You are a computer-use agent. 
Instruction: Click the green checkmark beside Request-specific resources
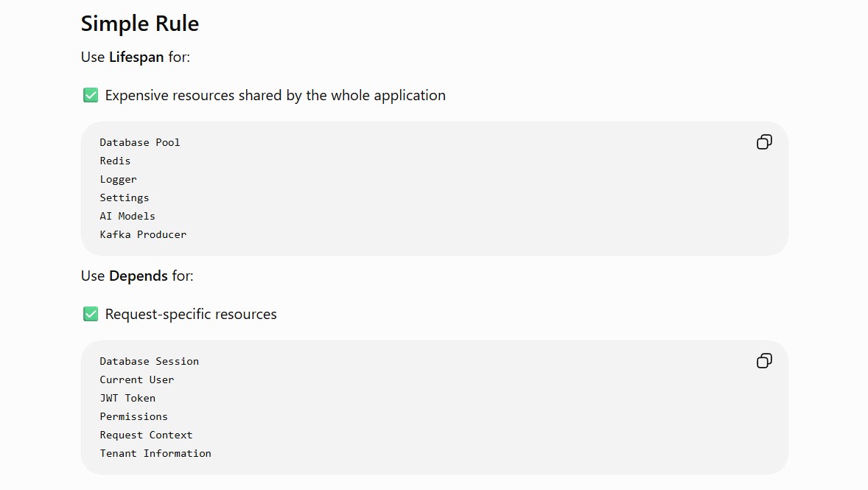tap(91, 314)
